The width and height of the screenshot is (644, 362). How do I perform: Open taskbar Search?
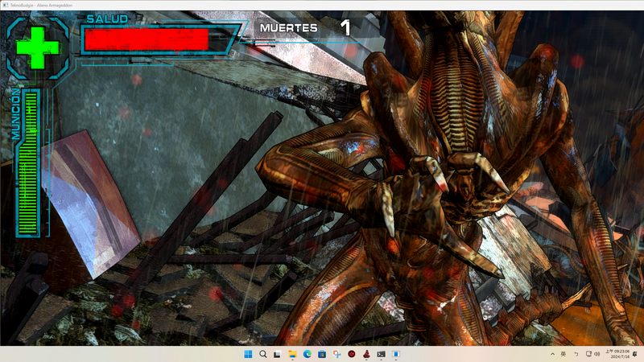(x=263, y=354)
